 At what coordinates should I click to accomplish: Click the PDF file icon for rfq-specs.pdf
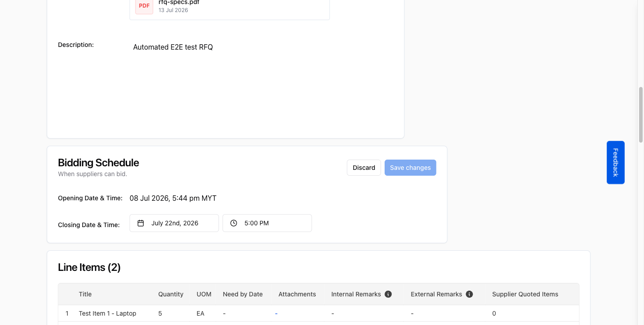point(144,6)
